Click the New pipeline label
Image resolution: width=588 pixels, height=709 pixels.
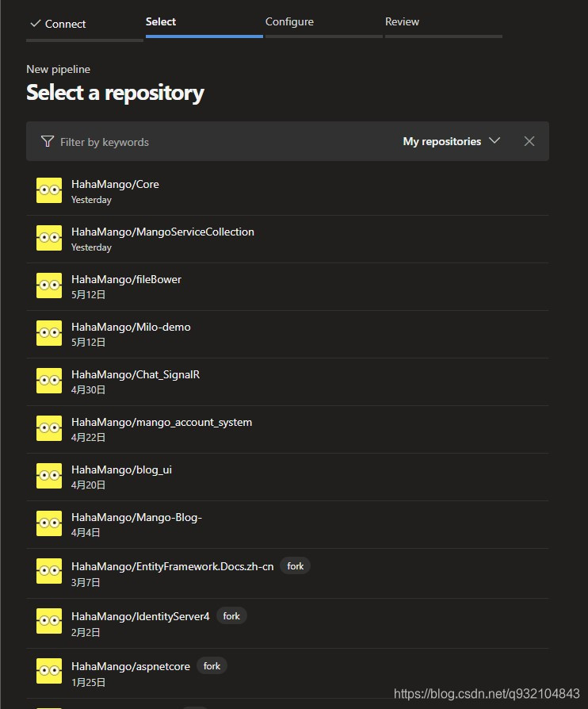(x=59, y=69)
